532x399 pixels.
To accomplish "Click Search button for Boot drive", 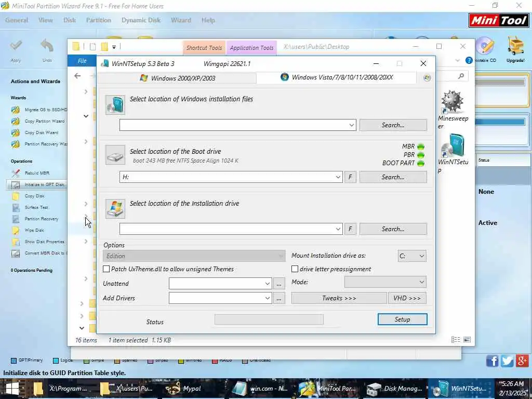I will [393, 177].
